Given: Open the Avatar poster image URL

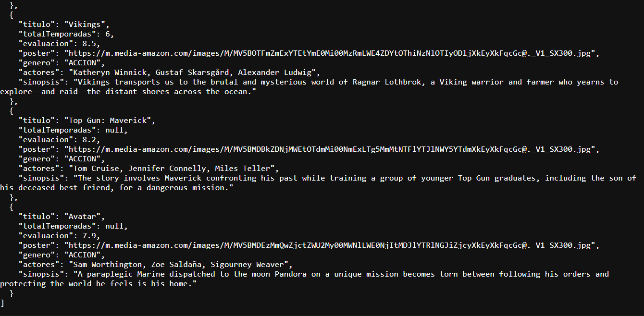Looking at the screenshot, I should click(332, 245).
